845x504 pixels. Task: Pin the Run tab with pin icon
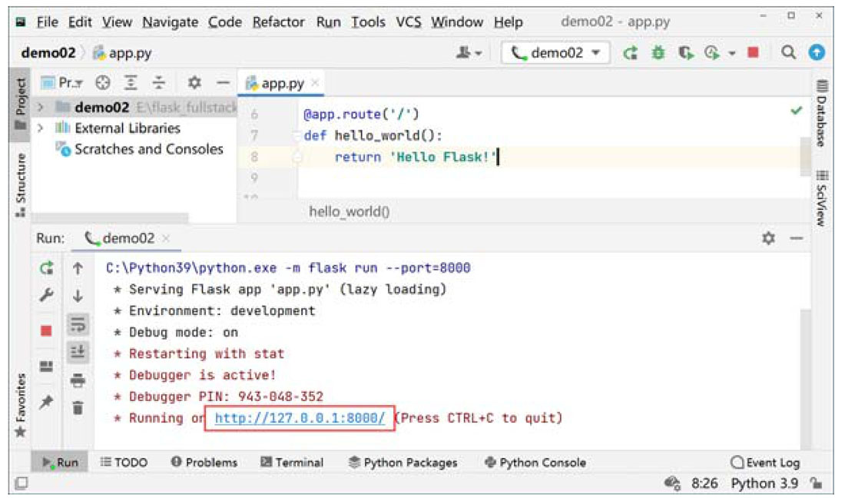pyautogui.click(x=47, y=401)
